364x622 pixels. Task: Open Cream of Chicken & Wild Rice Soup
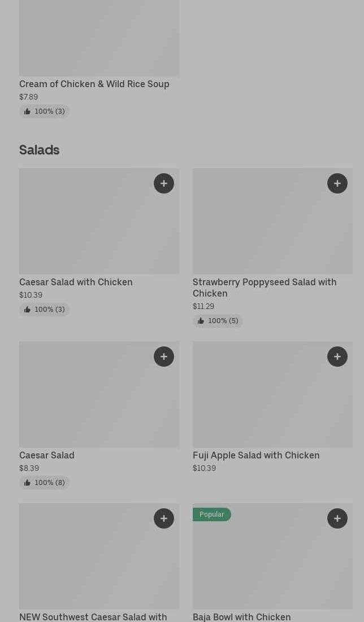click(x=94, y=84)
